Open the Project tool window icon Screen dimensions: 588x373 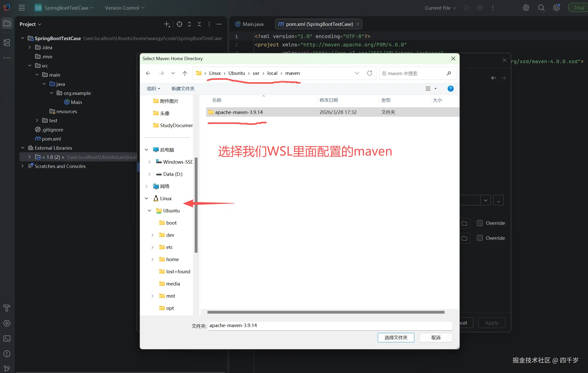coord(7,23)
